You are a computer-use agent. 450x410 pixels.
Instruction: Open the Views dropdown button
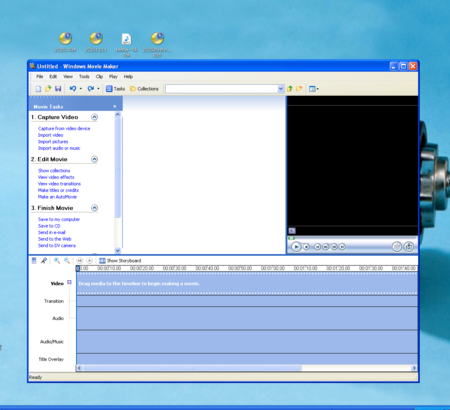click(x=313, y=89)
